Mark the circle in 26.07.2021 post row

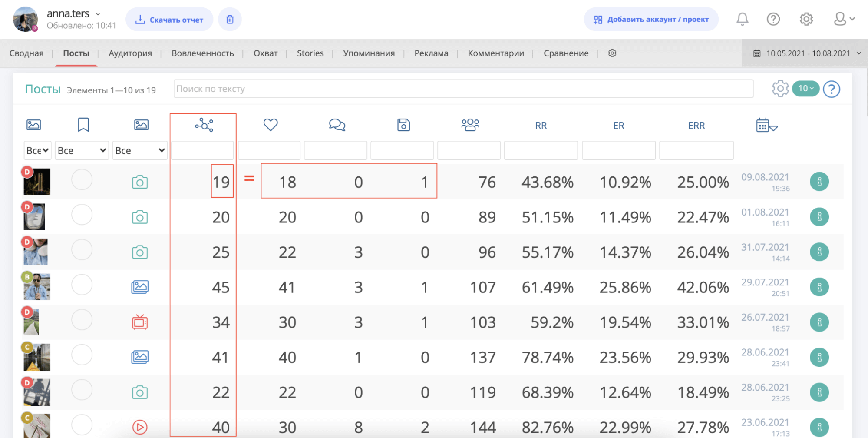(x=82, y=320)
